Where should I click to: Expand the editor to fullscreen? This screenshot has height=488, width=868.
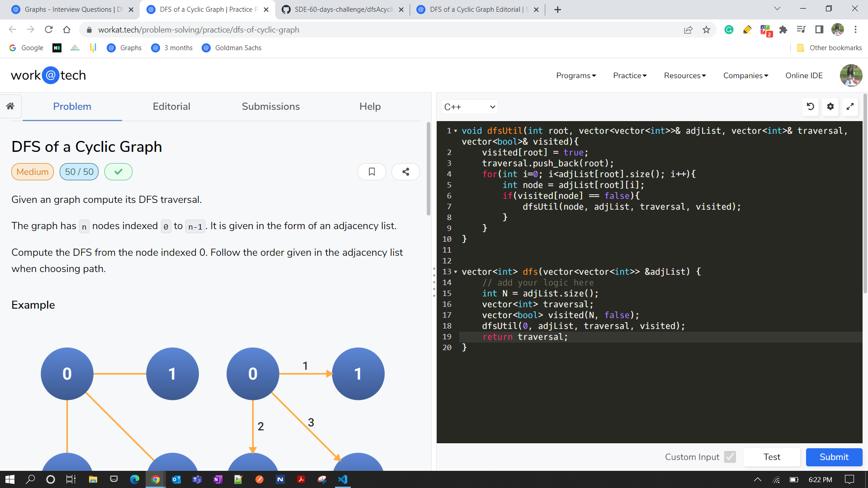tap(850, 107)
